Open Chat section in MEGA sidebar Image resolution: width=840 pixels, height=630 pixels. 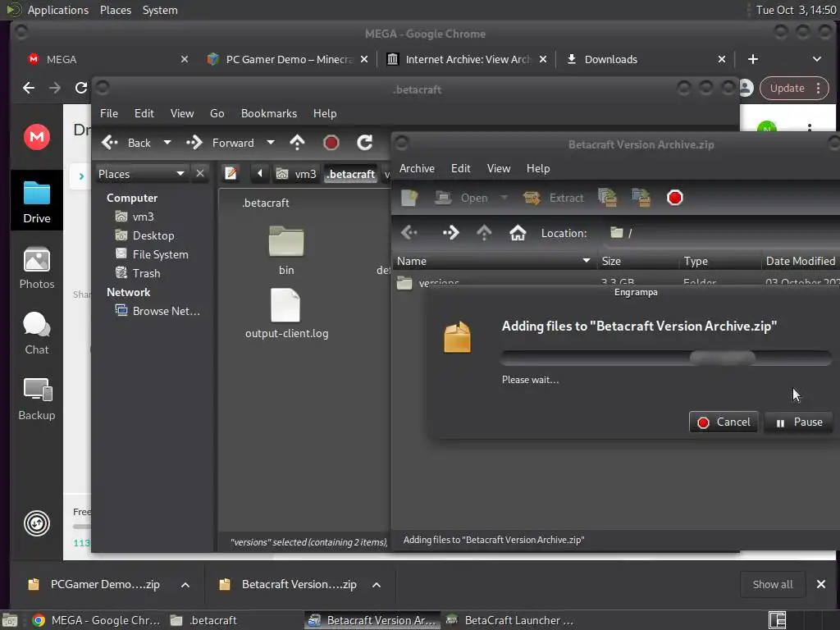[36, 333]
